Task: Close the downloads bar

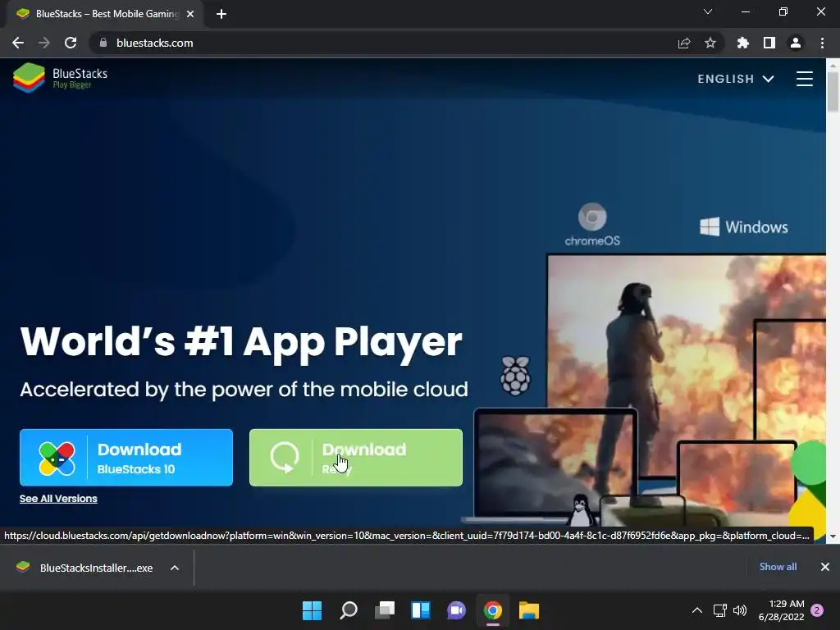Action: click(x=825, y=567)
